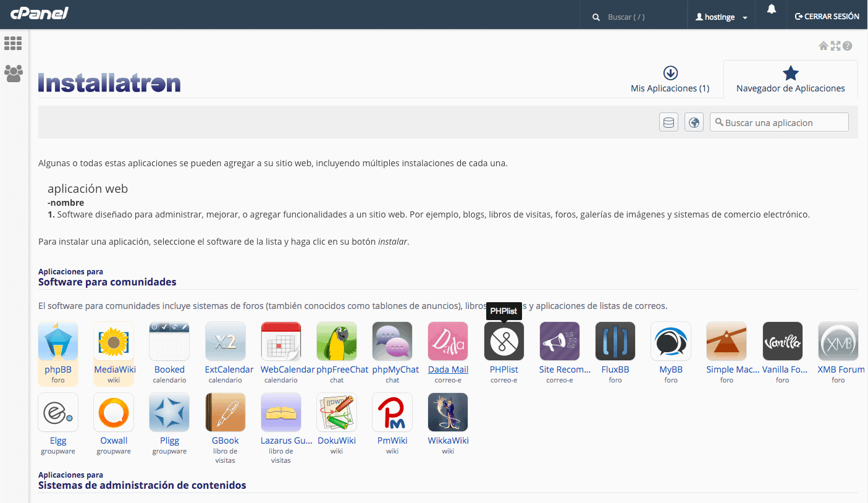This screenshot has height=503, width=868.
Task: Click the CERRAR SESIÓN logout button
Action: click(x=827, y=17)
